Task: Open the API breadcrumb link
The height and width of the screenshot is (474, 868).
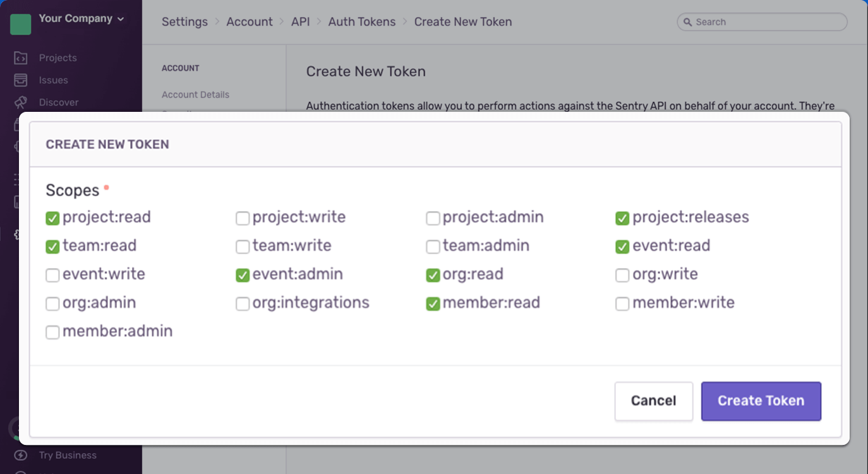Action: point(301,22)
